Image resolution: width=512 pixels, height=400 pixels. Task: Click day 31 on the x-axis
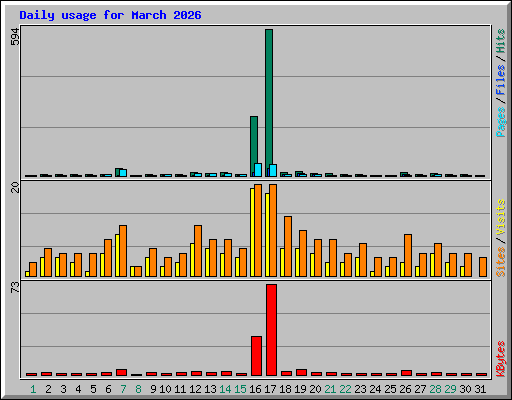(x=480, y=389)
